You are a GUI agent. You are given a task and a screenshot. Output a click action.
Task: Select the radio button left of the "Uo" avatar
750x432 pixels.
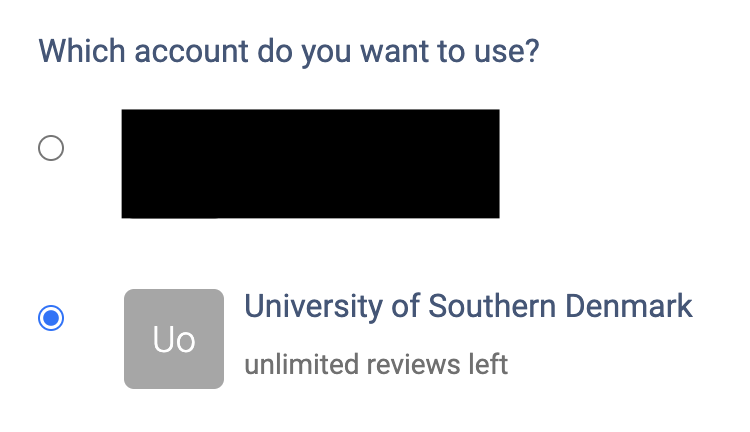coord(50,319)
